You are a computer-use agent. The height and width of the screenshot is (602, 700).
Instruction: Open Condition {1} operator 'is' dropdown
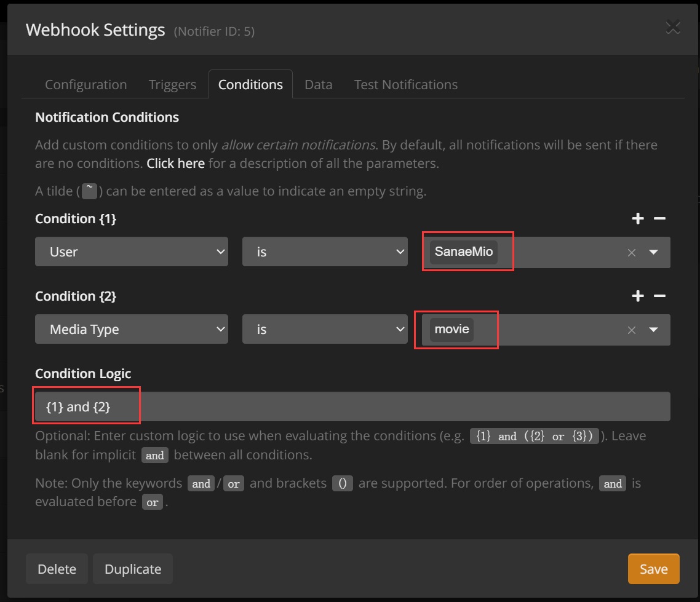point(324,252)
